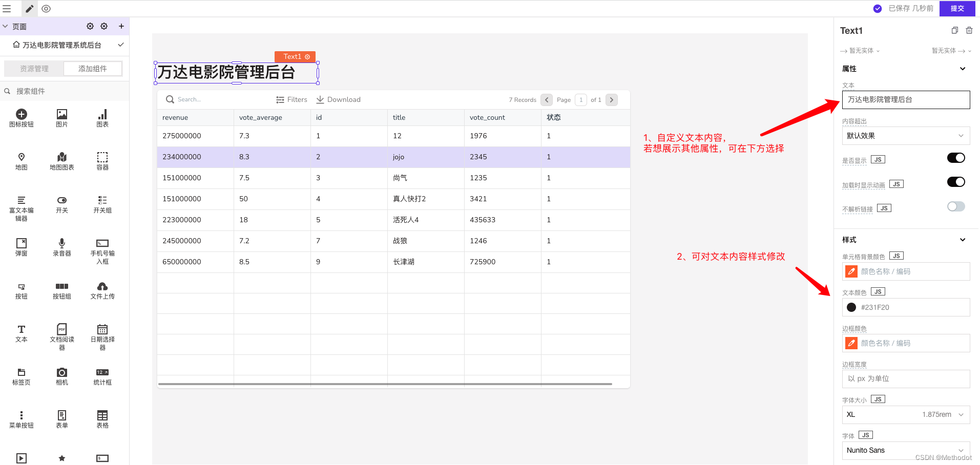Viewport: 980px width, 465px height.
Task: Enable JS mode for 是否显示
Action: click(x=878, y=159)
